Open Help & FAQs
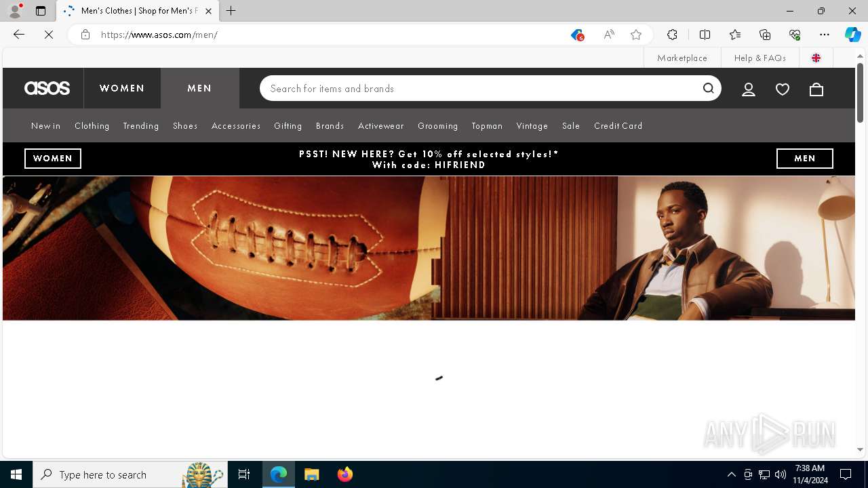Screen dimensions: 868x488 tap(760, 58)
